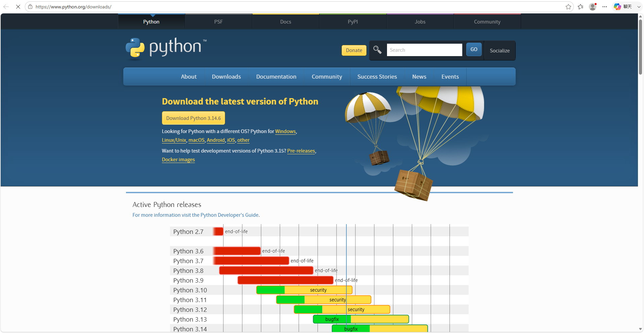Open the News menu
This screenshot has width=644, height=333.
tap(419, 77)
